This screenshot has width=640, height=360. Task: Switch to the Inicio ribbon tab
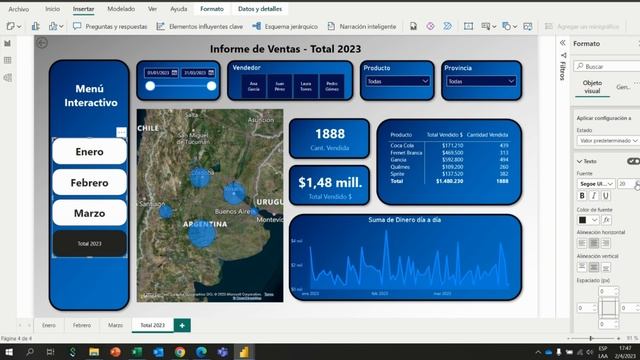tap(52, 9)
